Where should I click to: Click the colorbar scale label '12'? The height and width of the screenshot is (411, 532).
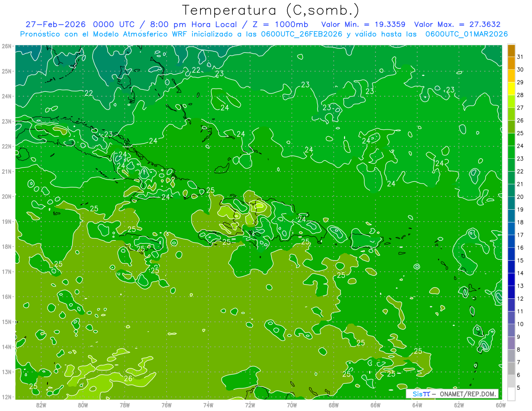(520, 298)
